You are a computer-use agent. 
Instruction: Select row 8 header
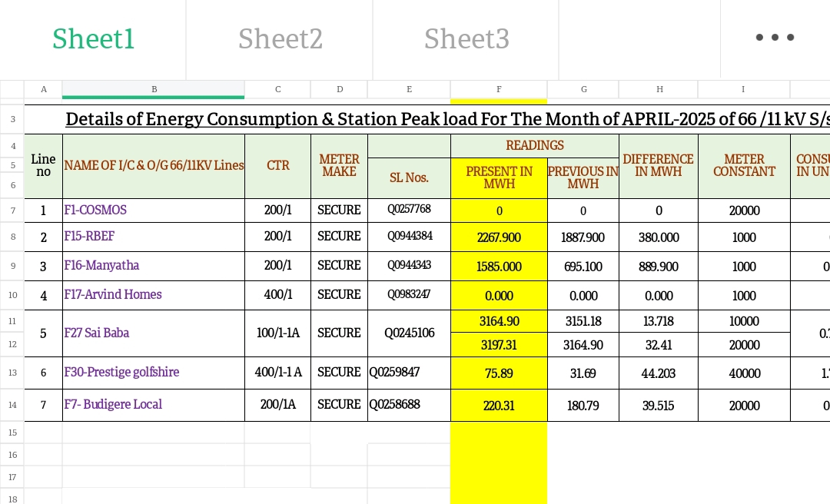pos(12,237)
